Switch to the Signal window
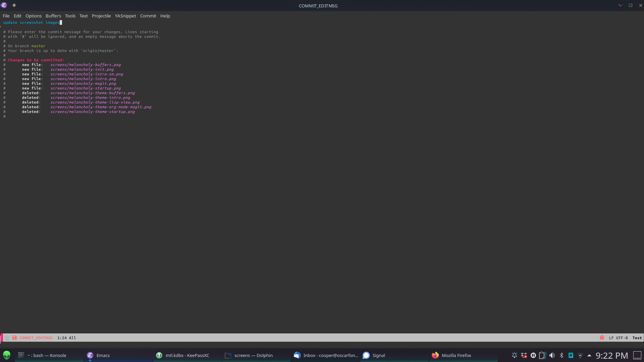Image resolution: width=644 pixels, height=362 pixels. (394, 355)
